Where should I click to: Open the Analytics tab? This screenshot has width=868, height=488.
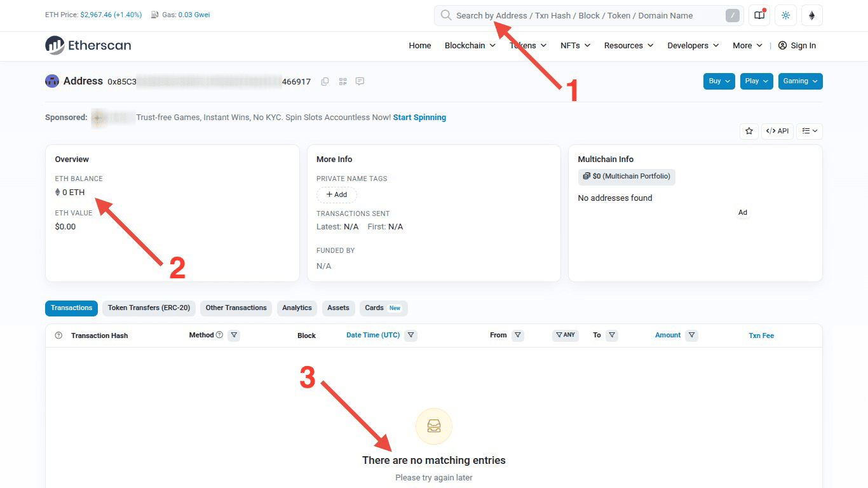tap(297, 308)
